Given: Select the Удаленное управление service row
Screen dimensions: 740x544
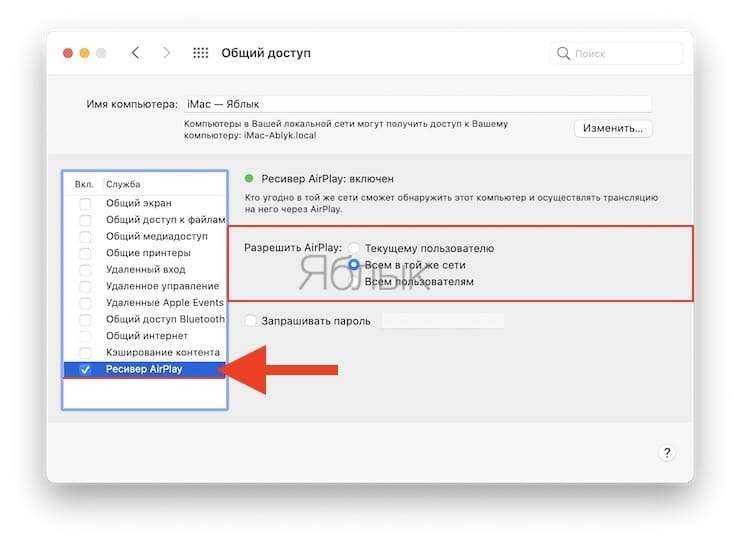Looking at the screenshot, I should [145, 286].
